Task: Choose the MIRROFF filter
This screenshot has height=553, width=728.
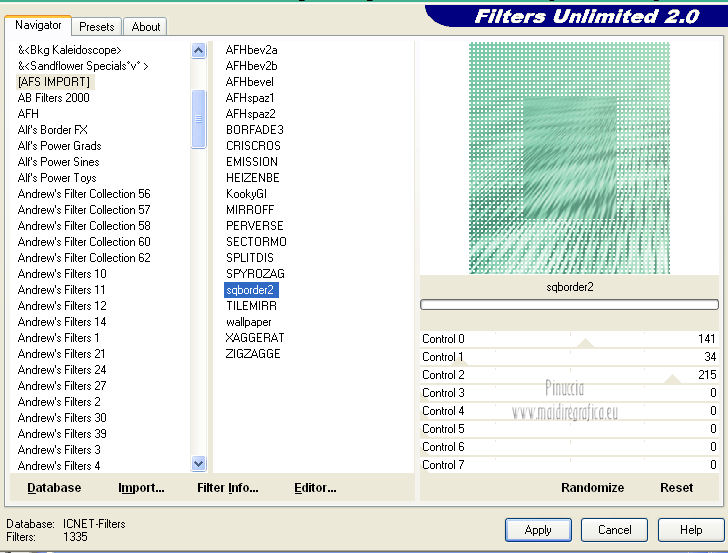Action: [x=250, y=210]
